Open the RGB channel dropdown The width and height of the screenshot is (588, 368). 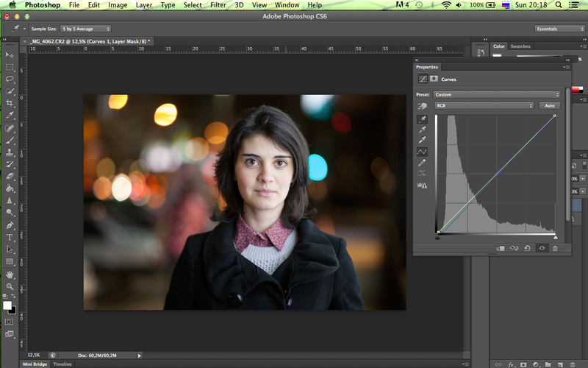[484, 106]
